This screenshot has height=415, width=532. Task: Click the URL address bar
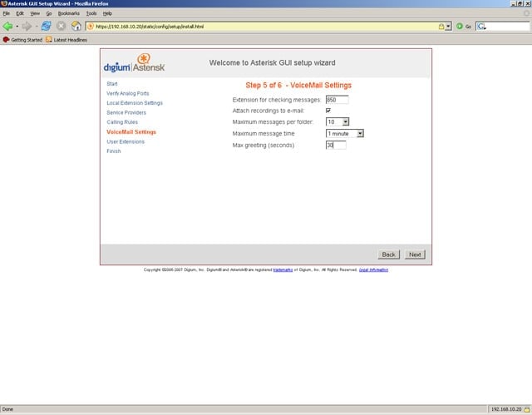264,27
